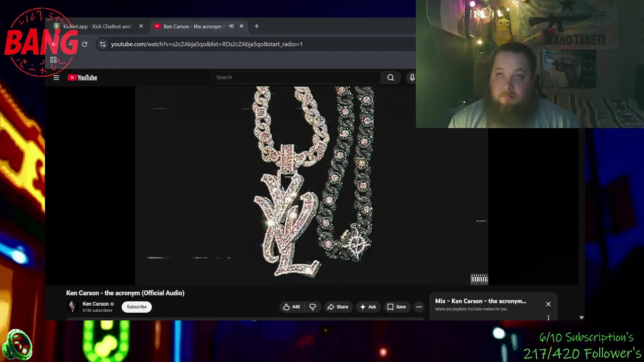The image size is (644, 362).
Task: Open the apps grid icon in bookmarks bar
Action: 53,60
